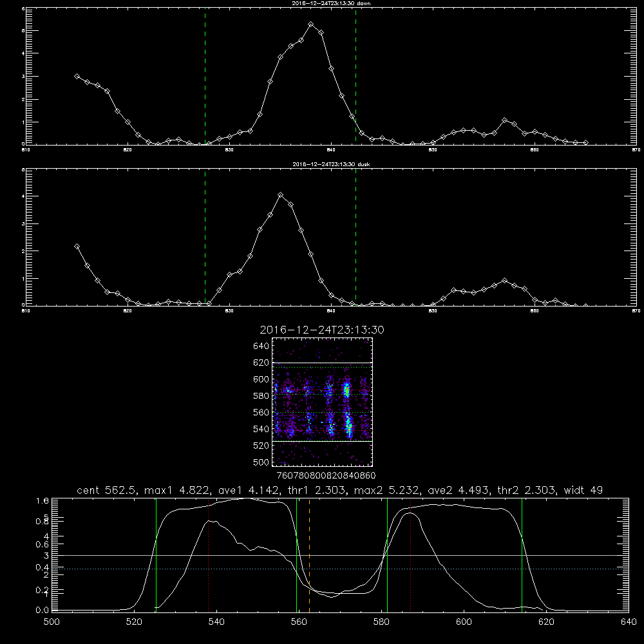The width and height of the screenshot is (644, 644).
Task: Click the 'max2 5.232' value
Action: point(388,490)
